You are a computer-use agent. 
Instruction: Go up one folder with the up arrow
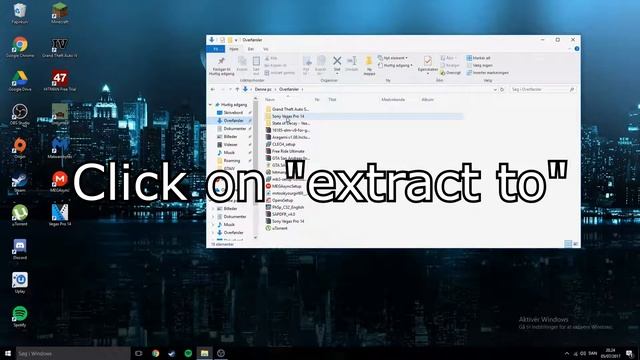(237, 89)
